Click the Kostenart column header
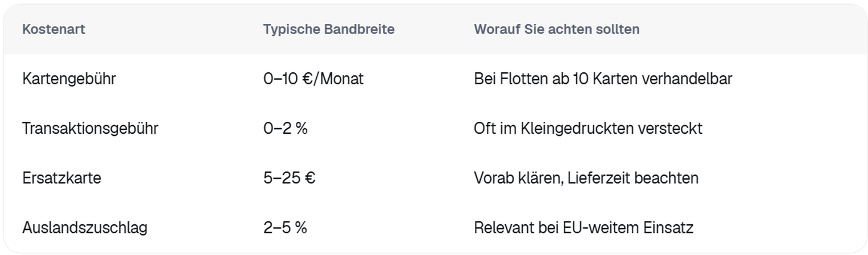868x255 pixels. pos(53,30)
